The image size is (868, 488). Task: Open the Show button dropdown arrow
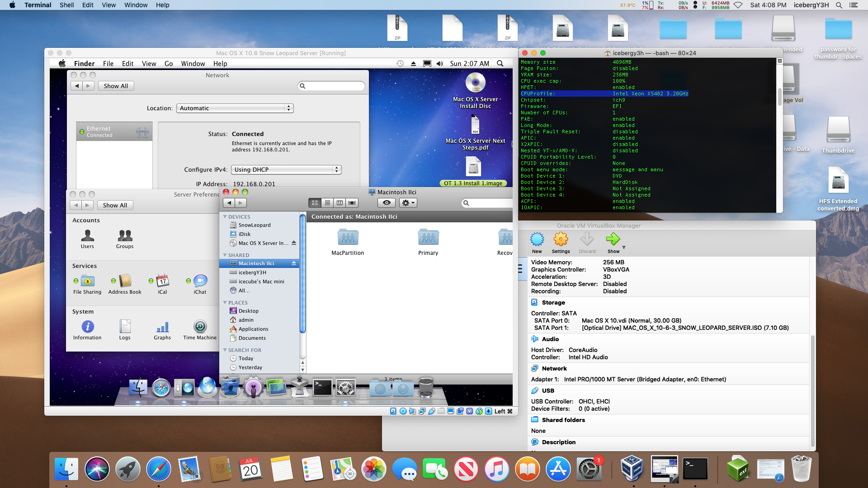[624, 247]
